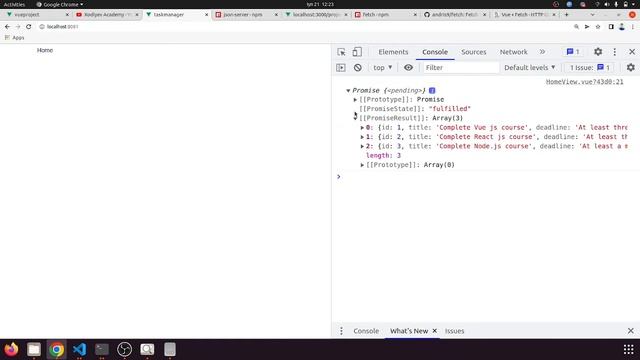This screenshot has width=640, height=360.
Task: Expand array item 2 Node.js course
Action: (x=362, y=147)
